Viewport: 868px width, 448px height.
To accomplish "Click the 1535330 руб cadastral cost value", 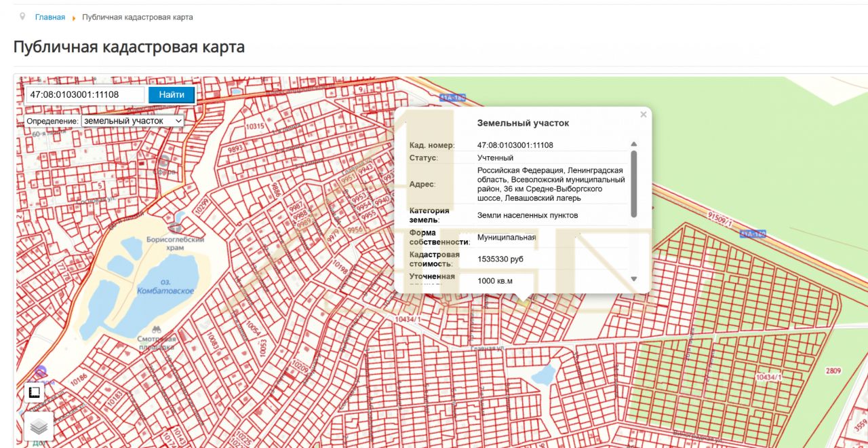I will pos(500,259).
